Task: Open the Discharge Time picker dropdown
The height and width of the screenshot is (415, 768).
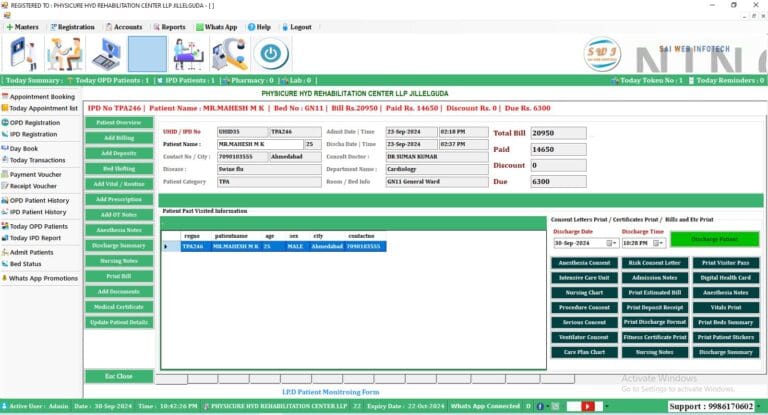Action: point(658,243)
